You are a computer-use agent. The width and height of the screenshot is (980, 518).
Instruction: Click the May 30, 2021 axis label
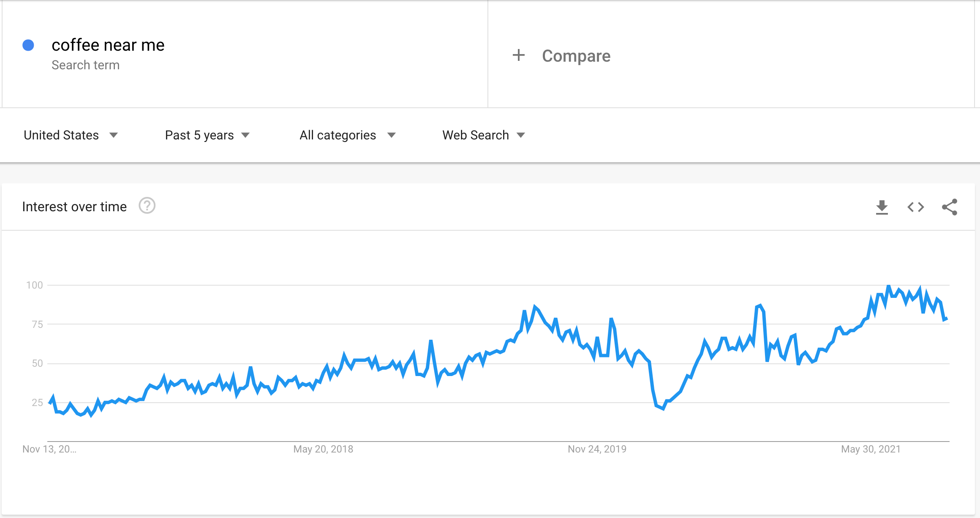871,449
